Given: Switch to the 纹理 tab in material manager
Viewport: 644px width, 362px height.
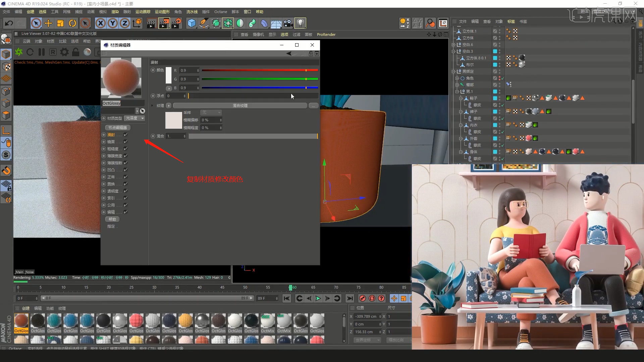Looking at the screenshot, I should (62, 308).
